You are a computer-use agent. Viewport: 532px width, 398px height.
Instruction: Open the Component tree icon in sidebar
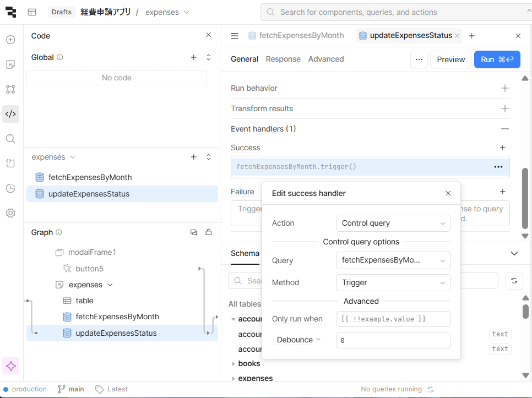[x=10, y=89]
